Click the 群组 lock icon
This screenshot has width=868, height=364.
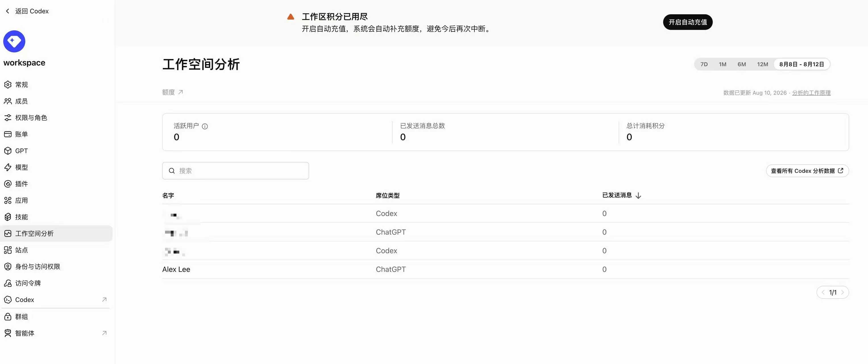point(8,317)
